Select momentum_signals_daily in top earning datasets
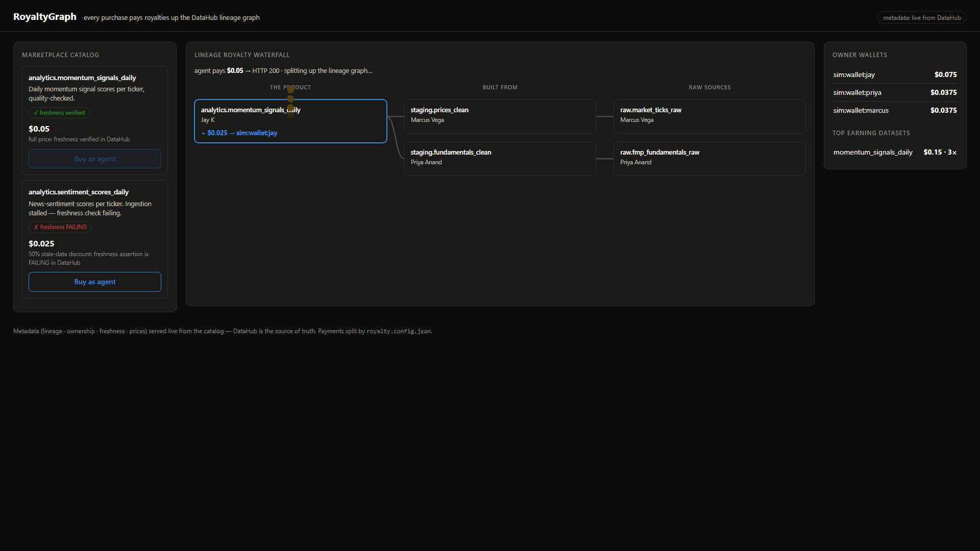 (x=873, y=152)
